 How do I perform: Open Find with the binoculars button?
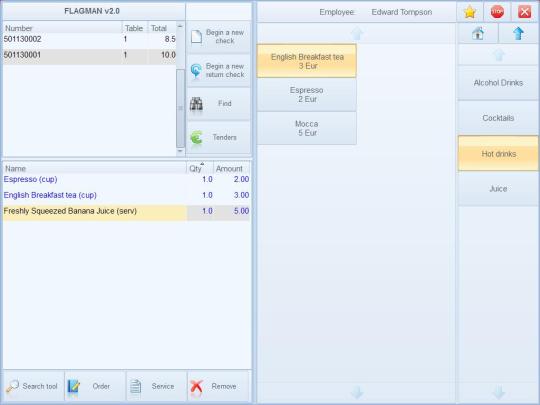(x=219, y=104)
